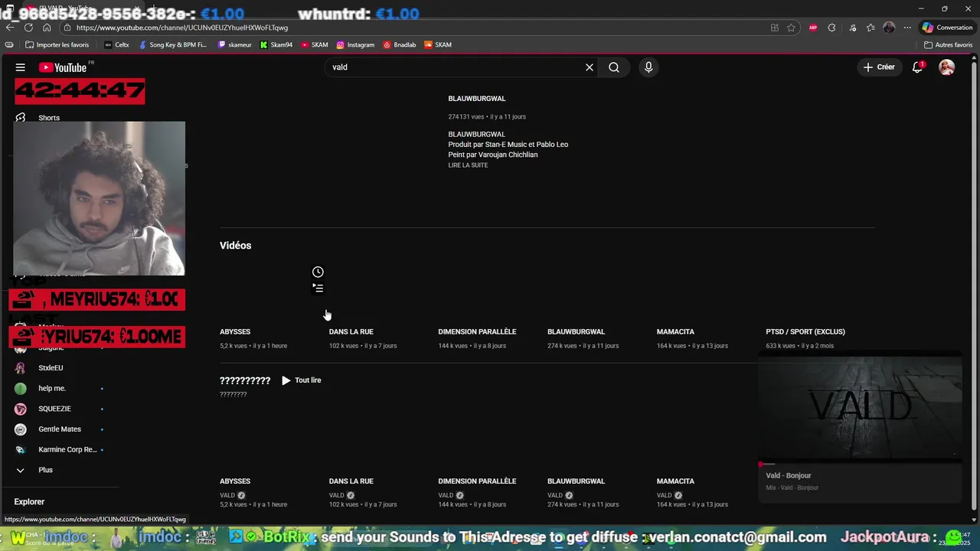The image size is (980, 551).
Task: Open the account avatar menu
Action: tap(947, 67)
